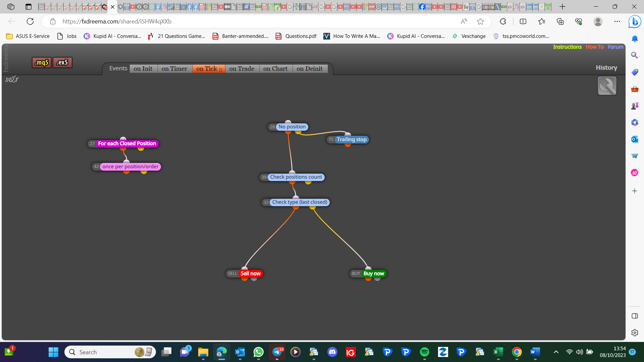
Task: Open Spotify from the taskbar
Action: click(424, 352)
